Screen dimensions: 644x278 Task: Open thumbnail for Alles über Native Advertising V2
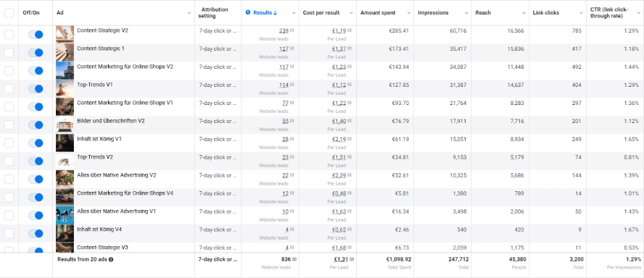(x=65, y=179)
